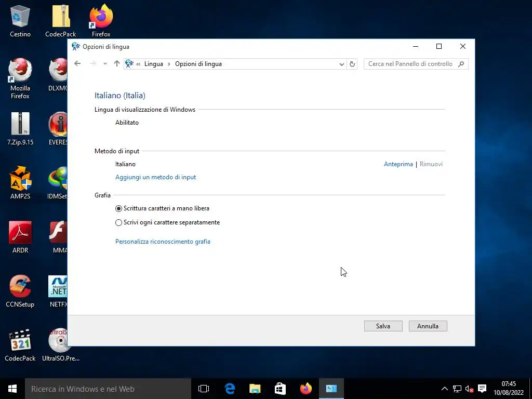This screenshot has width=532, height=399.
Task: Go up one level with up arrow
Action: (x=117, y=63)
